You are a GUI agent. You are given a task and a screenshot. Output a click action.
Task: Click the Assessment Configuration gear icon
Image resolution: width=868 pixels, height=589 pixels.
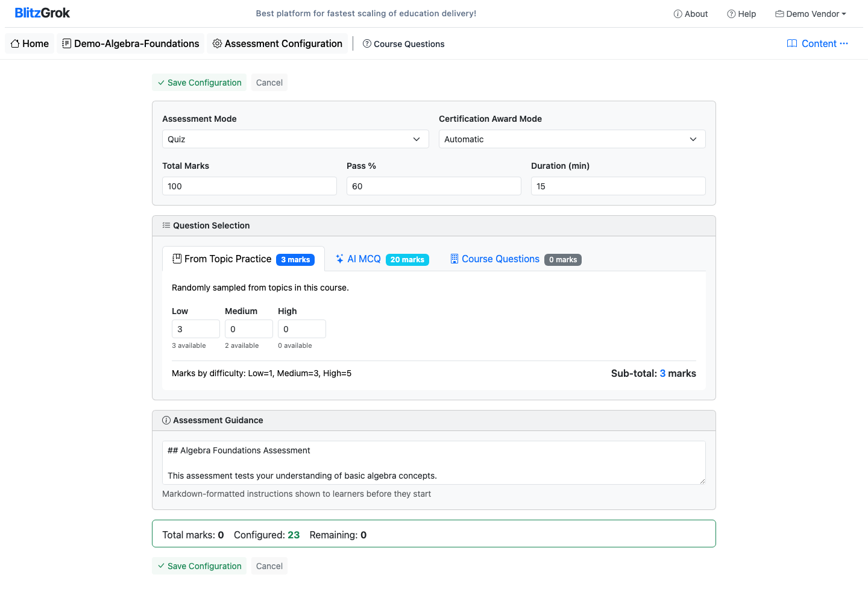click(x=217, y=43)
